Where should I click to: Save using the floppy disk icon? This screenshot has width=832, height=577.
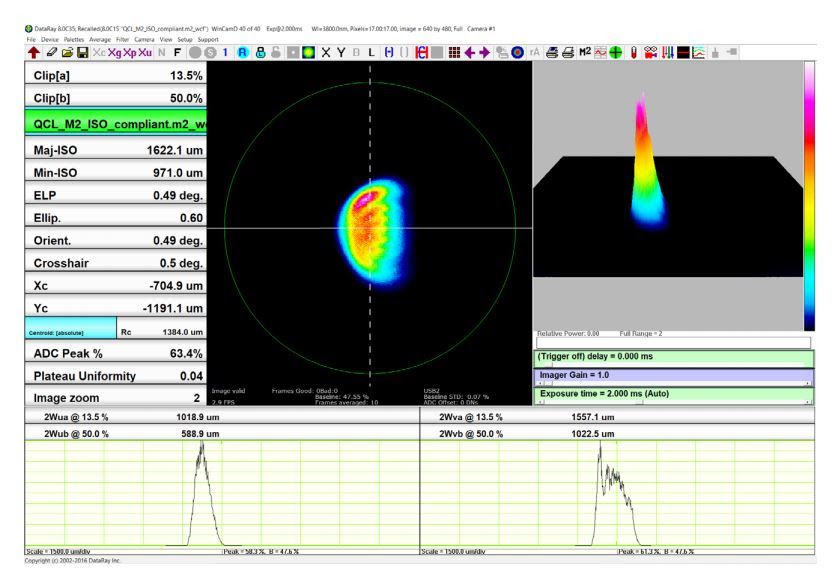pyautogui.click(x=82, y=52)
